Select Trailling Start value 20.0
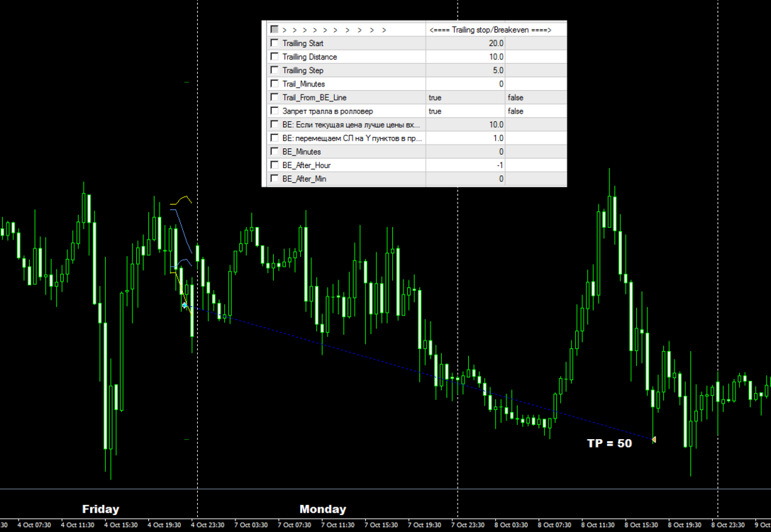Viewport: 771px width, 532px height. pos(496,43)
